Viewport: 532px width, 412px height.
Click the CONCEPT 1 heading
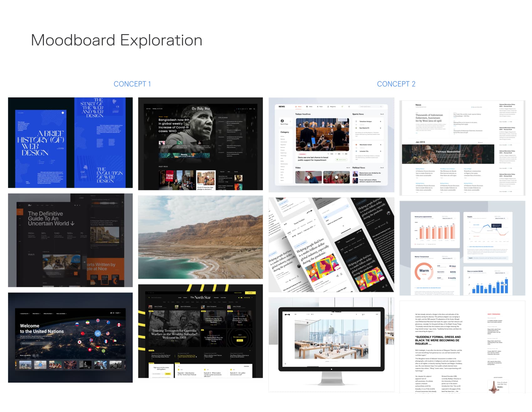pyautogui.click(x=132, y=84)
